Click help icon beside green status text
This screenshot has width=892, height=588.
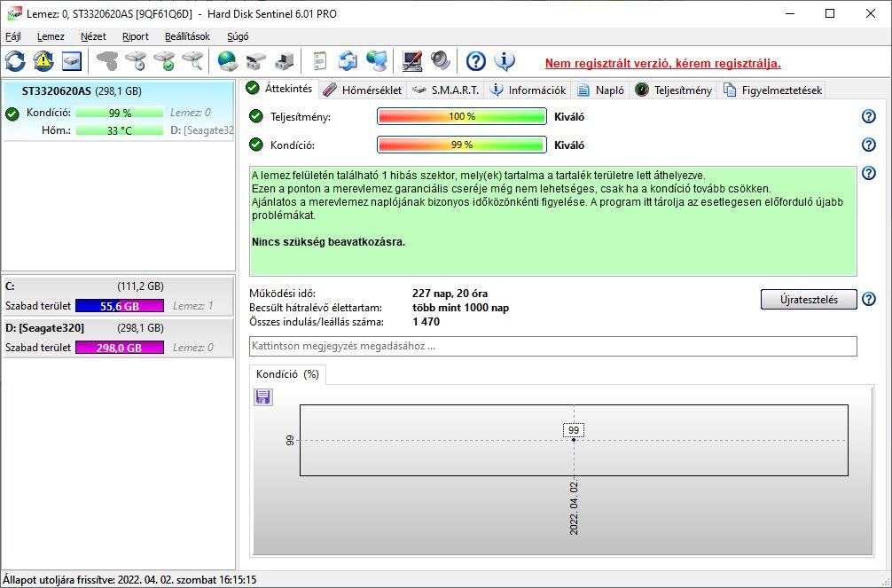click(869, 173)
